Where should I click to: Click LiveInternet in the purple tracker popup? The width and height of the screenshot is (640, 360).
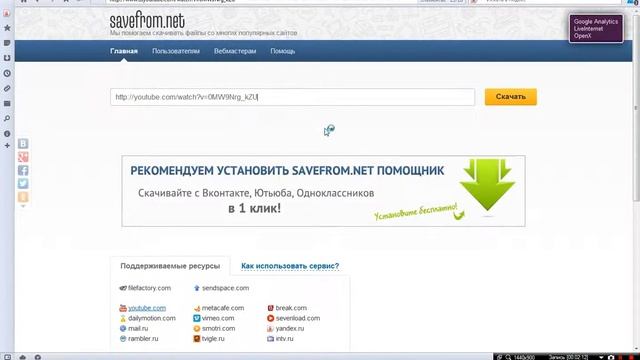(588, 29)
